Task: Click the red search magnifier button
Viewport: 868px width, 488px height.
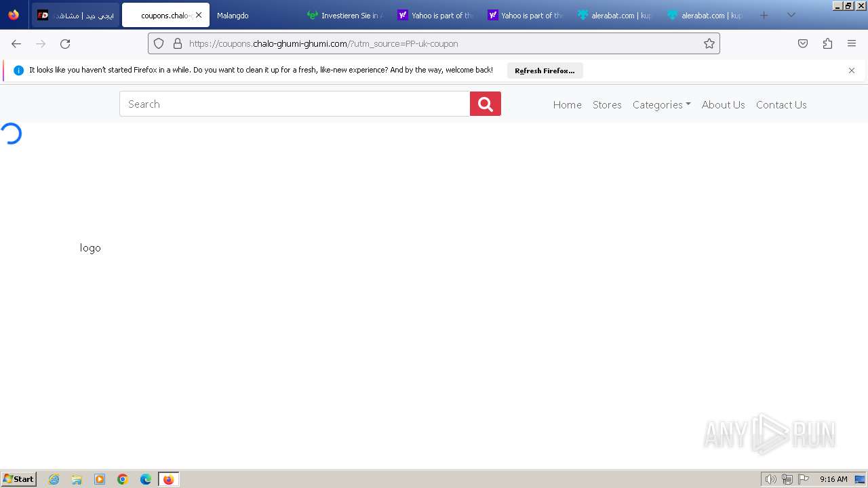Action: pyautogui.click(x=486, y=104)
